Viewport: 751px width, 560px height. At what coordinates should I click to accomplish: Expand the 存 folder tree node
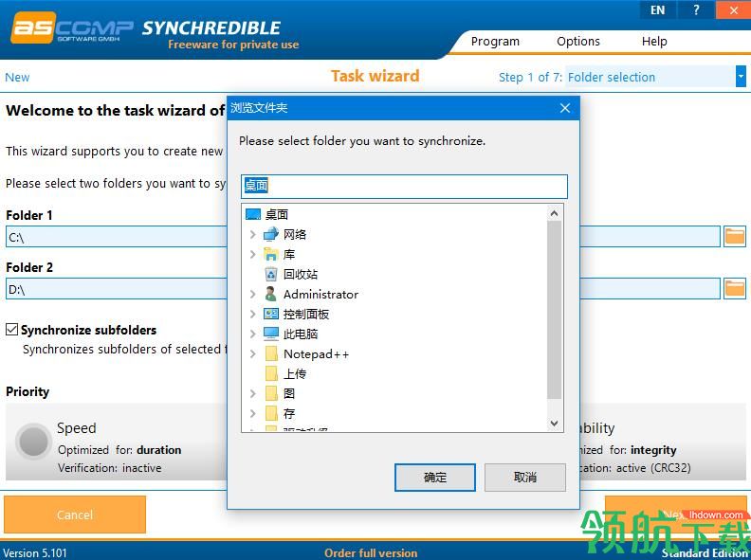252,413
